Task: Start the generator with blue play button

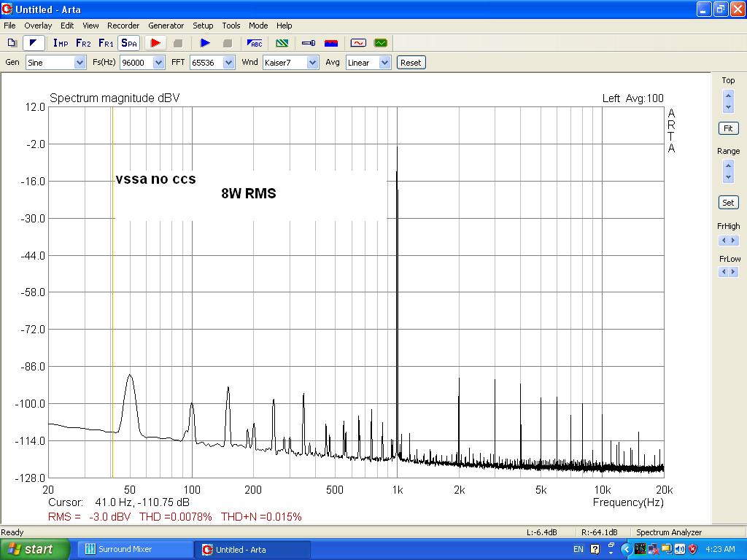Action: tap(205, 43)
